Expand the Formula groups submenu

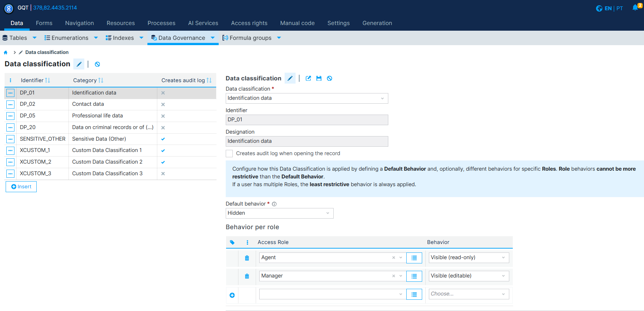click(279, 38)
